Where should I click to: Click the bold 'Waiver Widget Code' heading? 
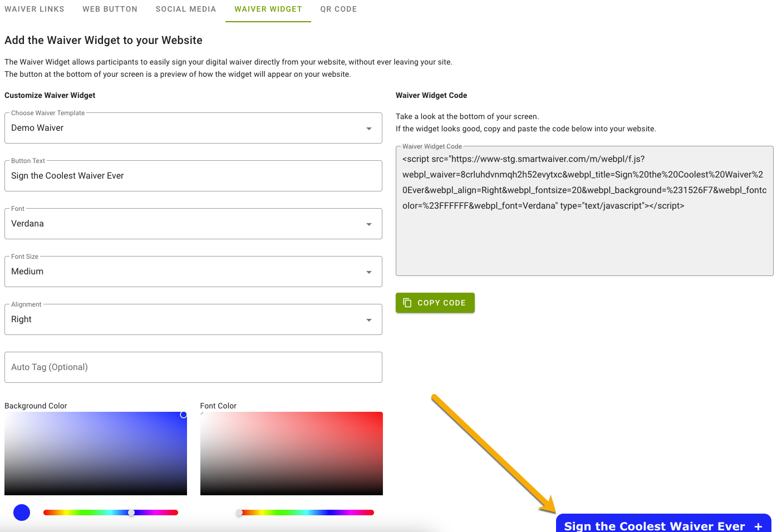tap(431, 95)
